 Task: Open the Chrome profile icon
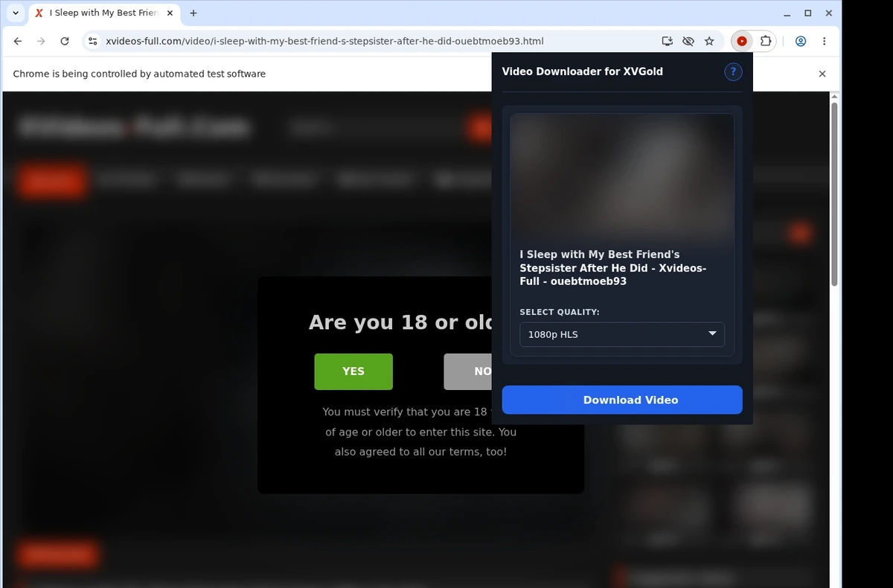(801, 42)
